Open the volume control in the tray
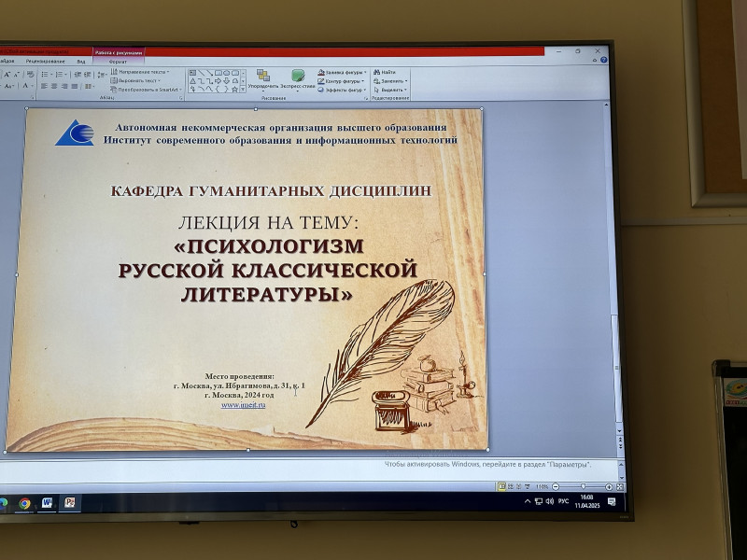Screen dimensions: 747x560 (x=550, y=501)
